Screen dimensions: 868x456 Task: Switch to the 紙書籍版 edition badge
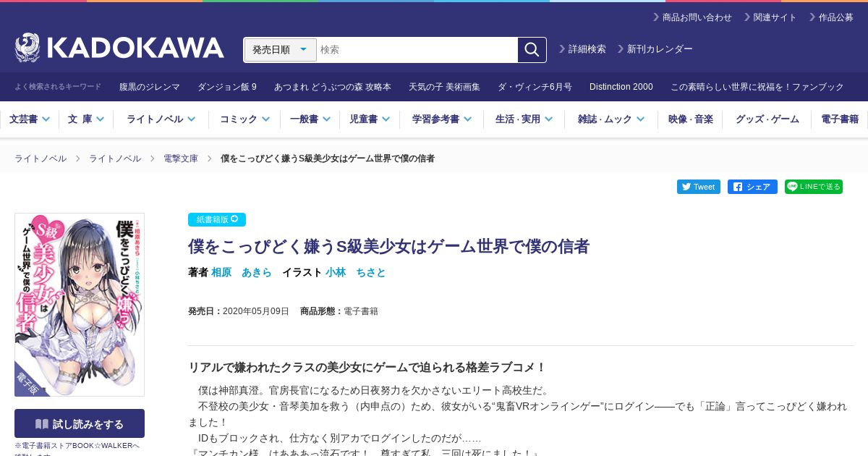[x=217, y=219]
